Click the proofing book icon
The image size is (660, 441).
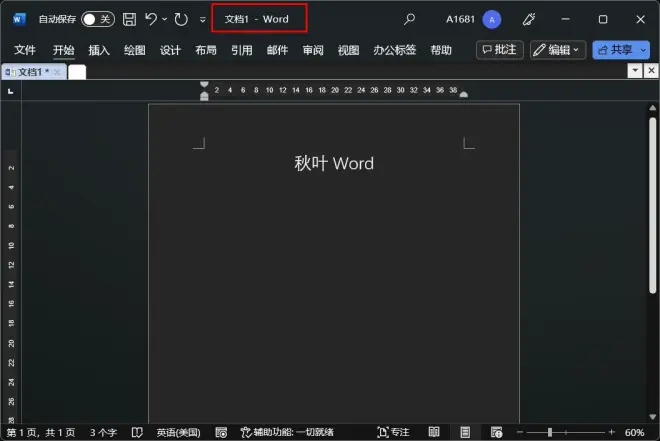[137, 432]
